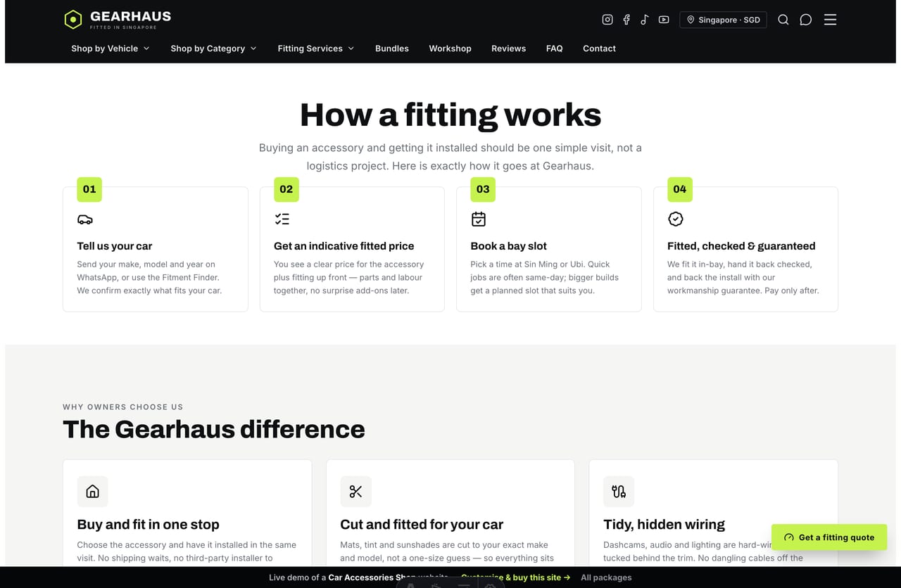Click the Get a fitting quote button
901x588 pixels.
point(829,537)
